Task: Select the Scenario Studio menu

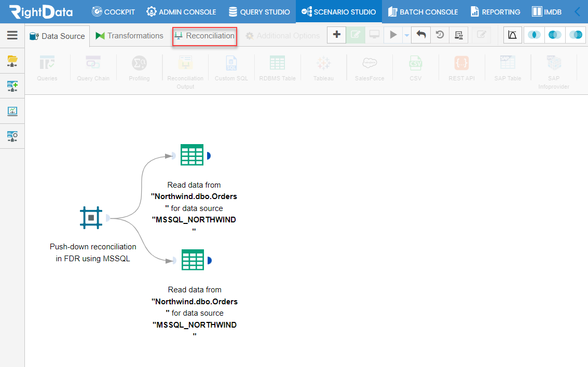Action: click(x=338, y=11)
